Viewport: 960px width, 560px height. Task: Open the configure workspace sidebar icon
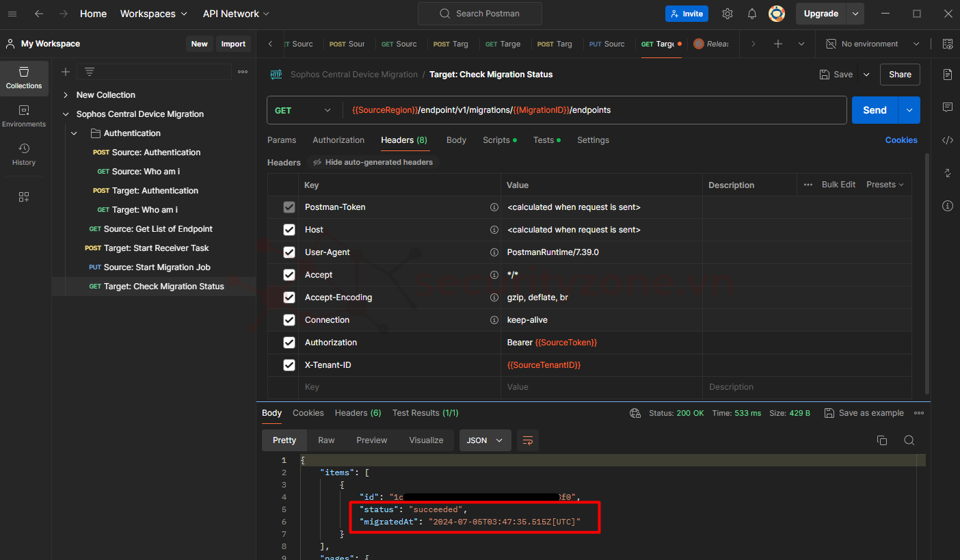click(x=24, y=197)
